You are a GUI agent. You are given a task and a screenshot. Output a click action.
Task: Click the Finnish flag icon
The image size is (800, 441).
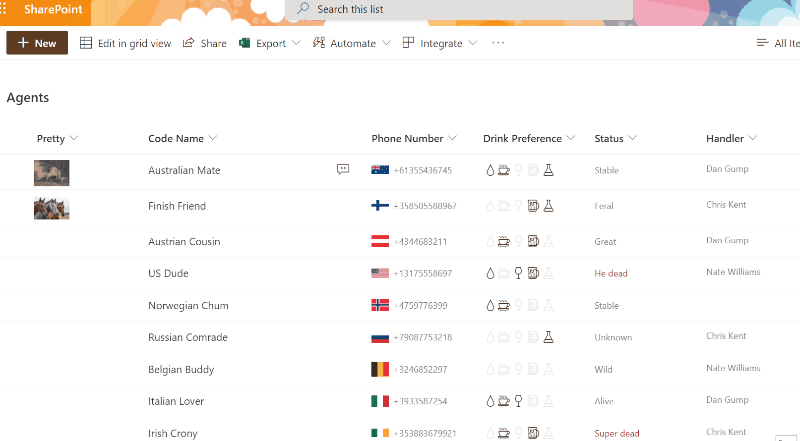point(380,206)
